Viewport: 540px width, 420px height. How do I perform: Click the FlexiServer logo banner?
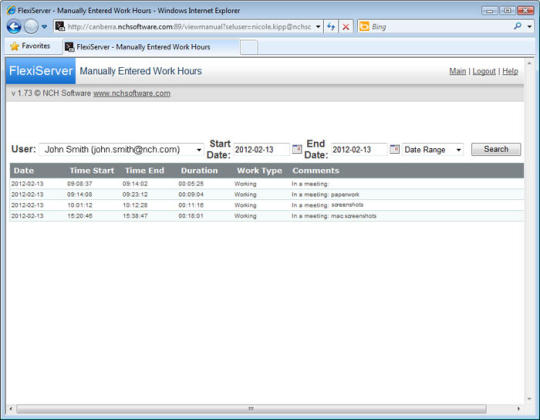(x=41, y=71)
